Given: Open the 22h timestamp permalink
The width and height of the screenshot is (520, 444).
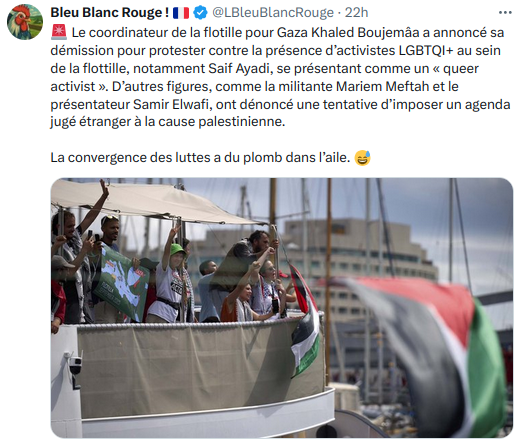Looking at the screenshot, I should tap(356, 13).
